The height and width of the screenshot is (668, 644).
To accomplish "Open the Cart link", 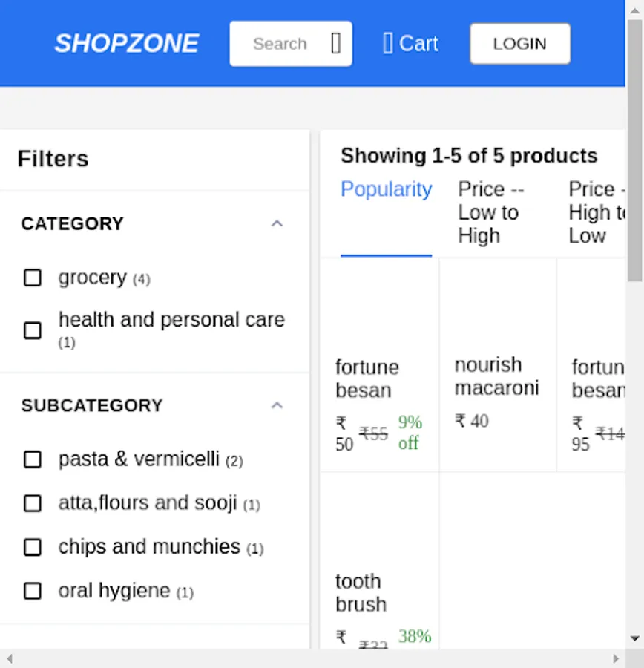I will (418, 44).
